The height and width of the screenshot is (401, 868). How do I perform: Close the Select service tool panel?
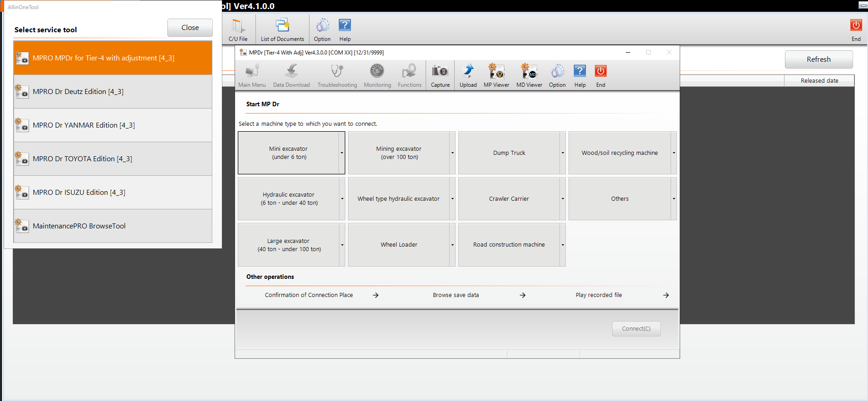[x=190, y=28]
